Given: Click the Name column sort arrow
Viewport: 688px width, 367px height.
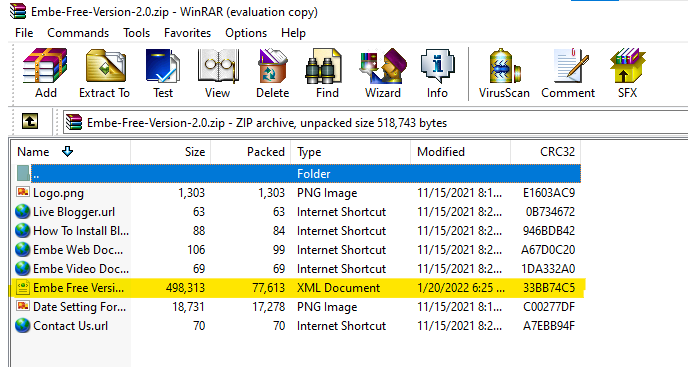Looking at the screenshot, I should coord(67,151).
